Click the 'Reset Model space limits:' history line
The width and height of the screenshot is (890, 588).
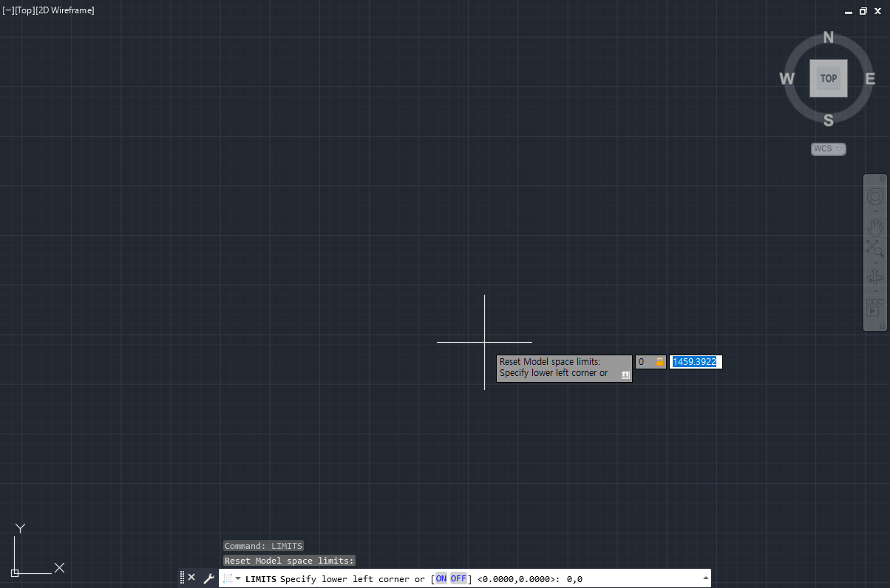(289, 561)
